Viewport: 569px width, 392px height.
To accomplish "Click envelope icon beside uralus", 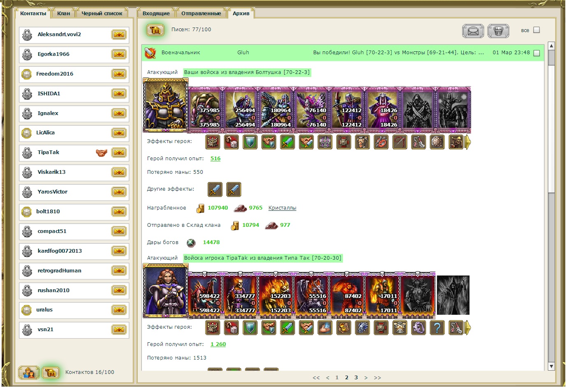I will coord(119,310).
